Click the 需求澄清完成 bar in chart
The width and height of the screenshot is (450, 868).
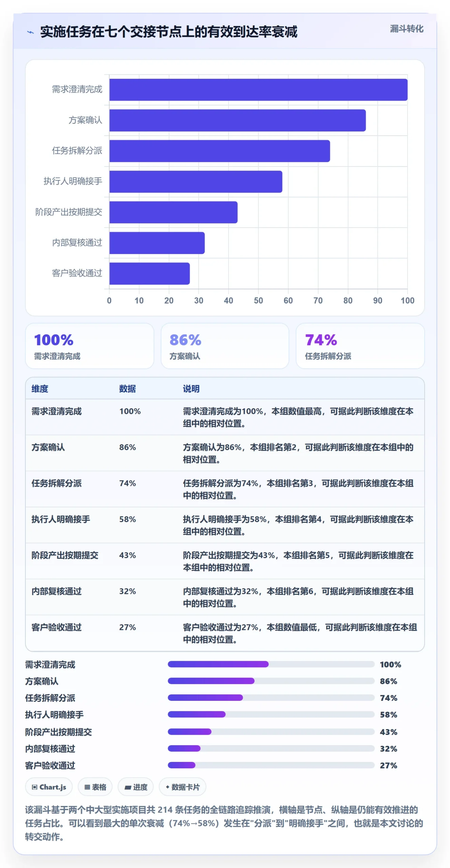click(258, 90)
